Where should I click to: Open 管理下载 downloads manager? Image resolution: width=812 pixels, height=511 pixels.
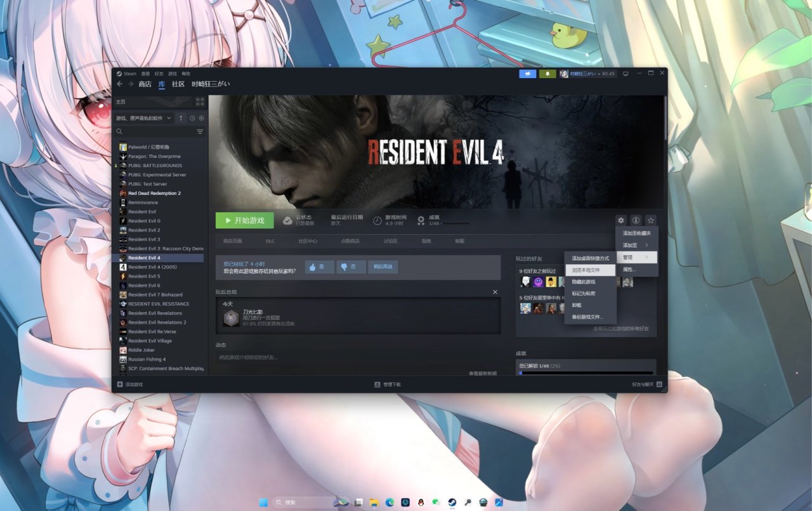(388, 385)
